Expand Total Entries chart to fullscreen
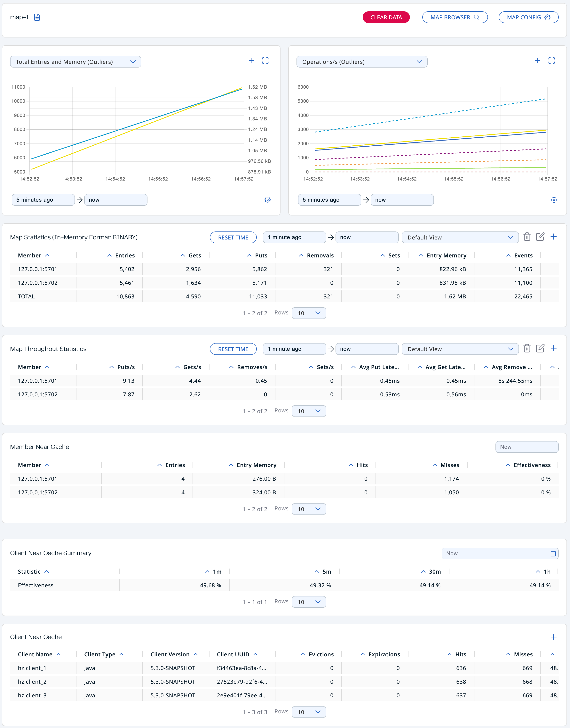The width and height of the screenshot is (570, 728). 265,61
